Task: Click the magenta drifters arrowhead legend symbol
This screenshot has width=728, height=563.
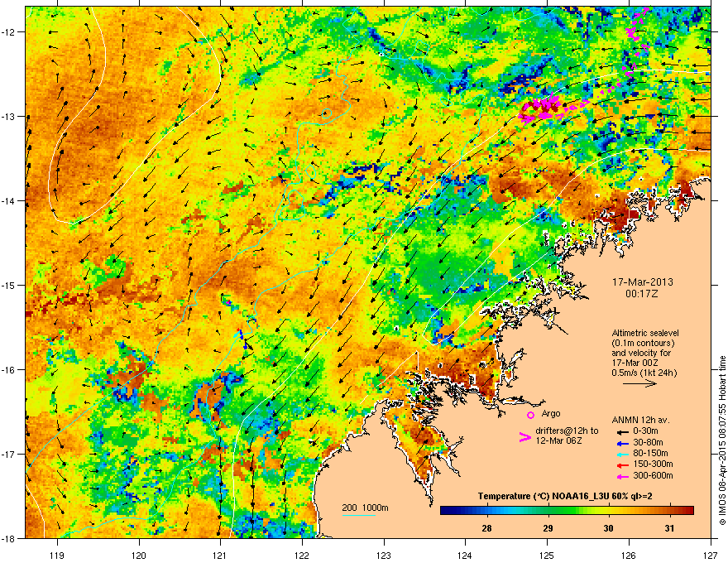Action: click(x=524, y=437)
